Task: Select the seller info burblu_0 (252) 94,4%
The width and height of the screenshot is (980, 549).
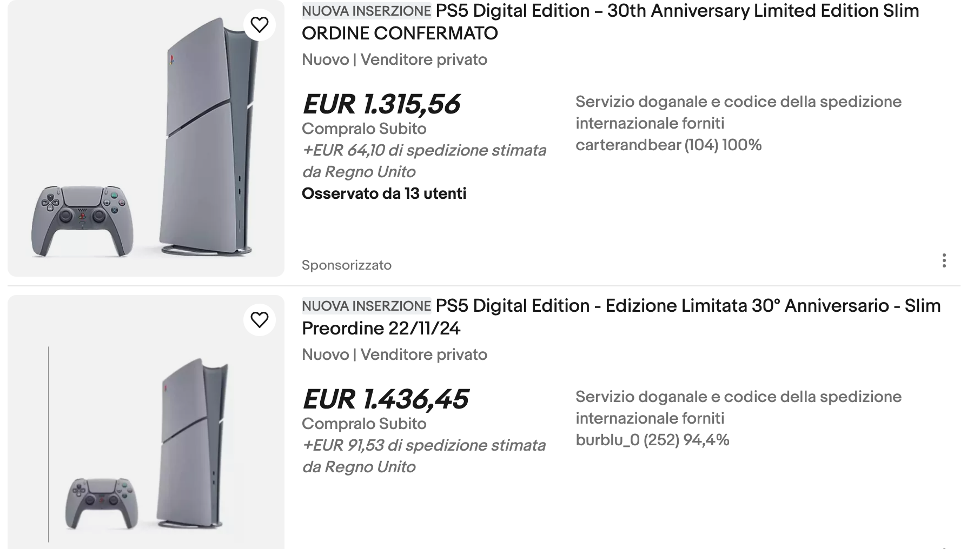Action: click(x=652, y=440)
